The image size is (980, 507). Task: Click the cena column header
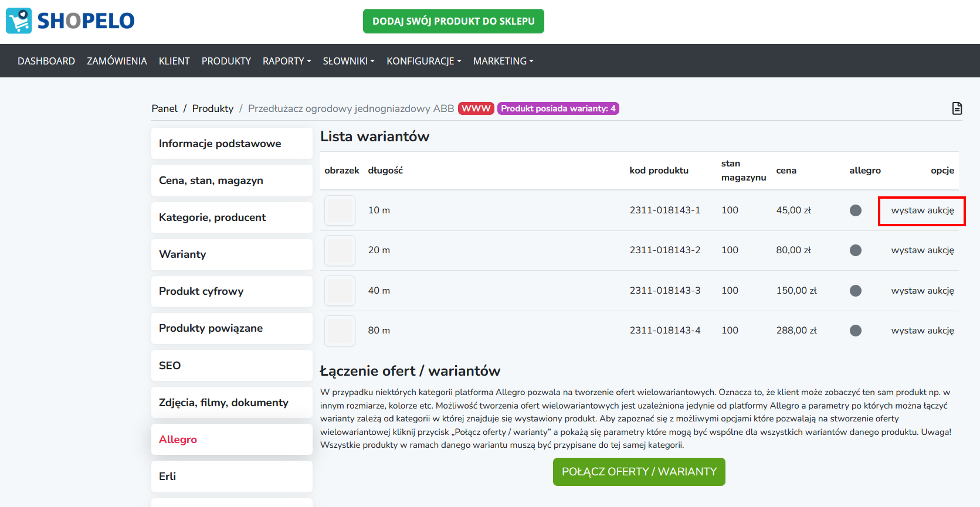786,171
